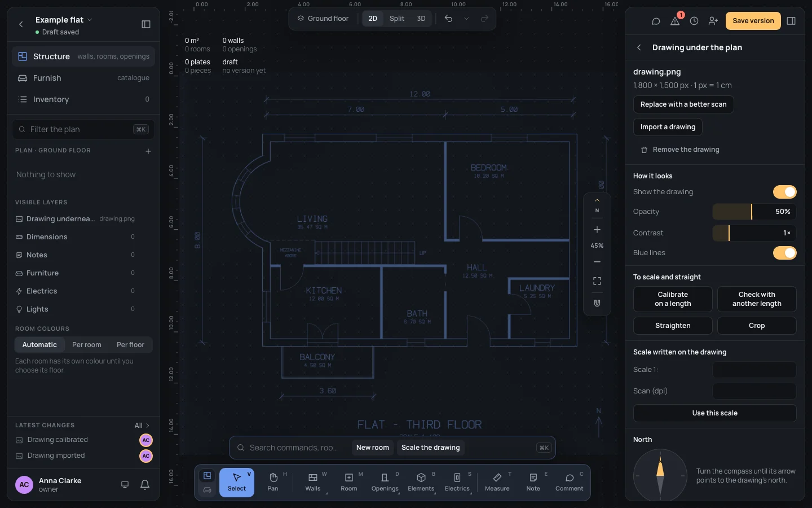Open the Inventory section

pos(83,99)
